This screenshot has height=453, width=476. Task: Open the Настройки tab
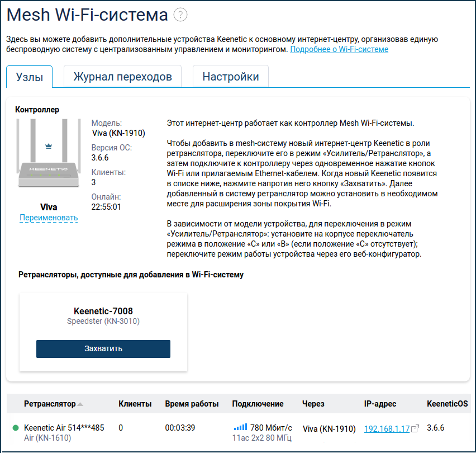231,76
